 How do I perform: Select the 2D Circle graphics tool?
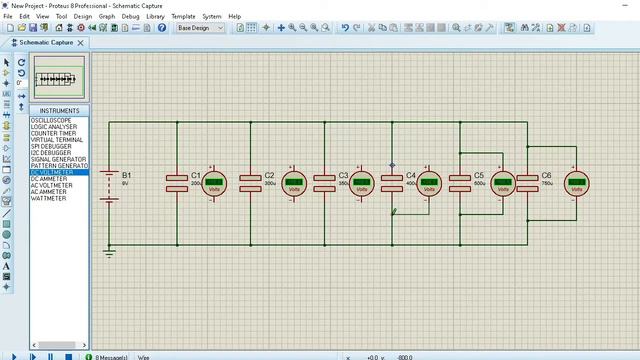click(7, 235)
